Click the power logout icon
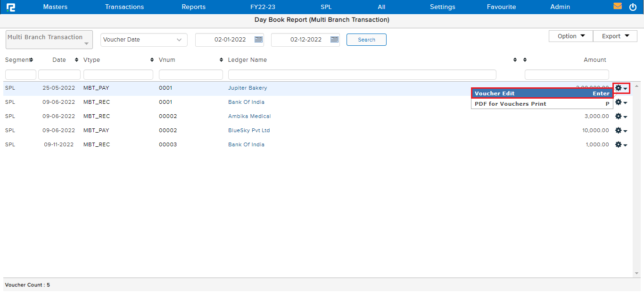The width and height of the screenshot is (644, 295). 633,7
